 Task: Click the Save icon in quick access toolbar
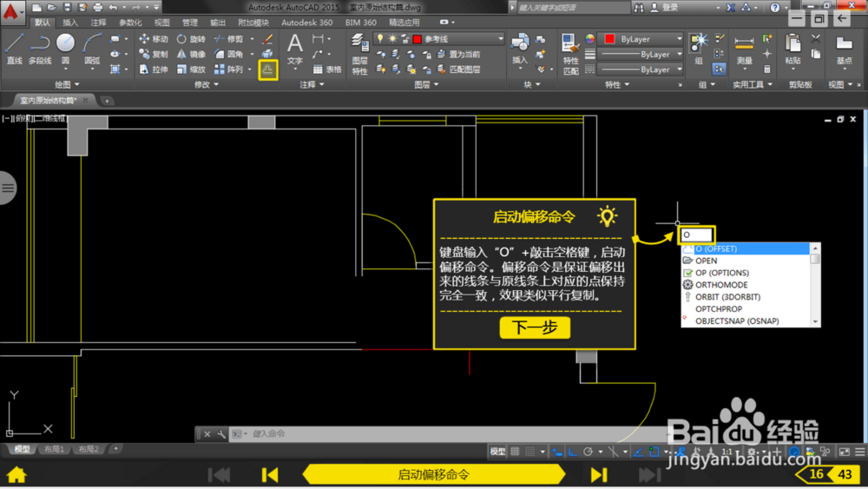click(67, 7)
